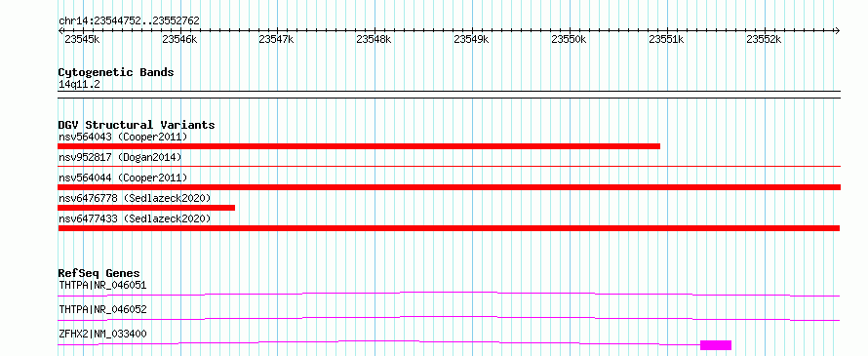Click the thin red line for nsv952817

point(449,166)
